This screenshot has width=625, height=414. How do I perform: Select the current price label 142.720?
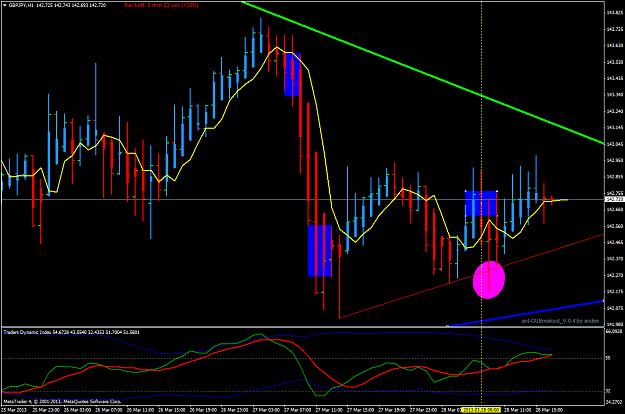[615, 199]
